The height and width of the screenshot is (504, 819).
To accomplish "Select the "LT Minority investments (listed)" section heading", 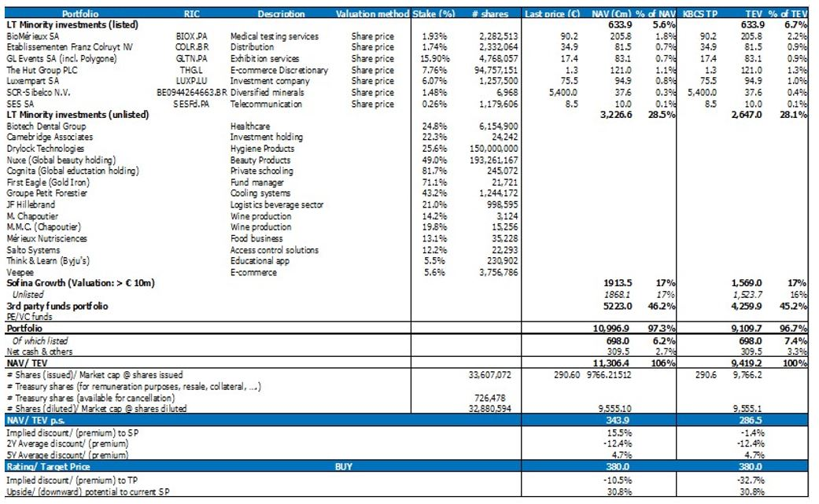I will (x=72, y=24).
